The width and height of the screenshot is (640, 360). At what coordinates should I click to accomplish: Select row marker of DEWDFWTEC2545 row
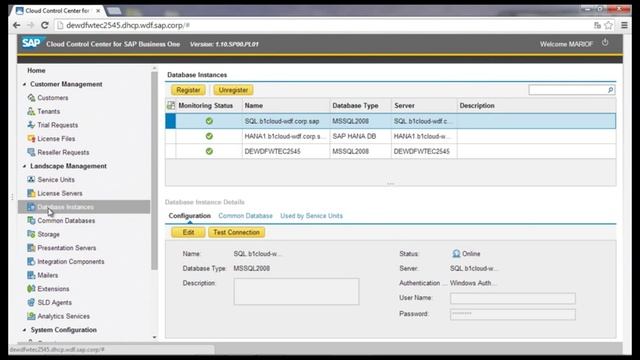coord(171,151)
